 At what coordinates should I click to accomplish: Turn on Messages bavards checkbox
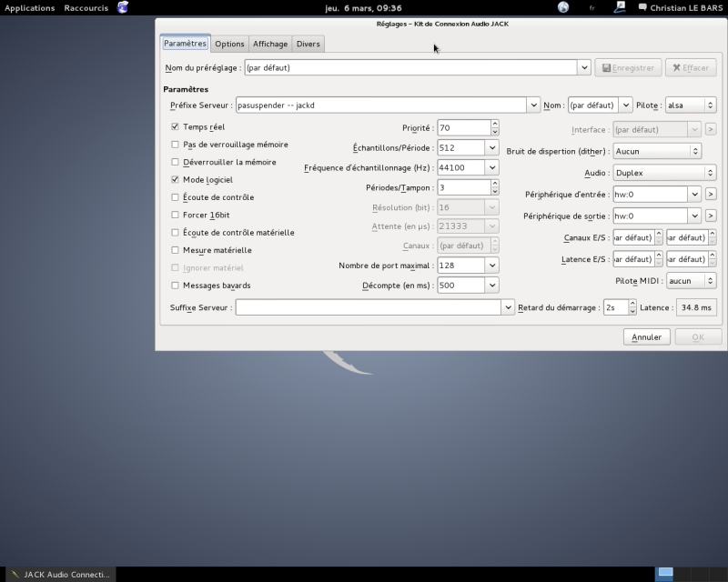click(175, 286)
